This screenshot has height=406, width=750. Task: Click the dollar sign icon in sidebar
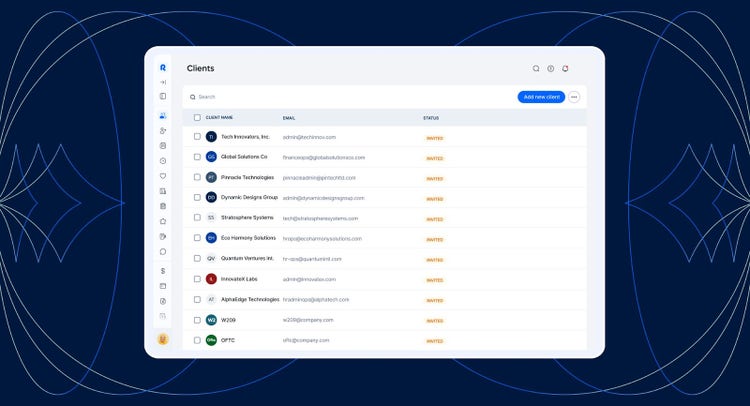click(x=163, y=270)
